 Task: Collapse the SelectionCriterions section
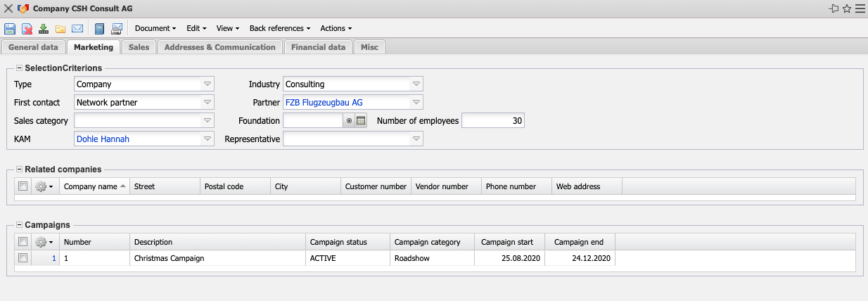(x=19, y=68)
